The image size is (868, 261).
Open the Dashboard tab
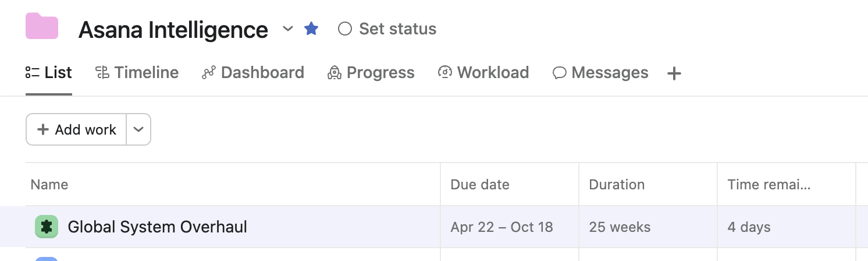pyautogui.click(x=253, y=73)
